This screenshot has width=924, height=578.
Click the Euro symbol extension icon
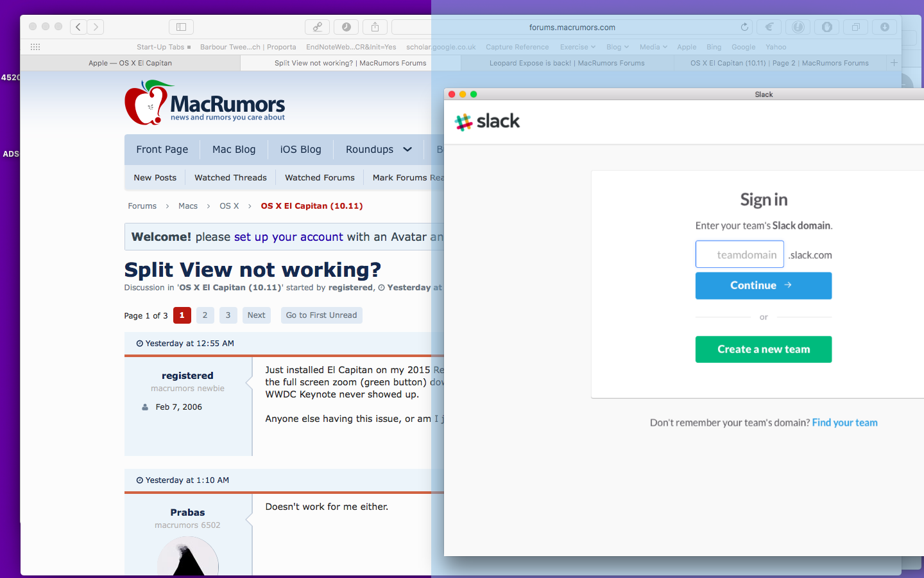(769, 27)
